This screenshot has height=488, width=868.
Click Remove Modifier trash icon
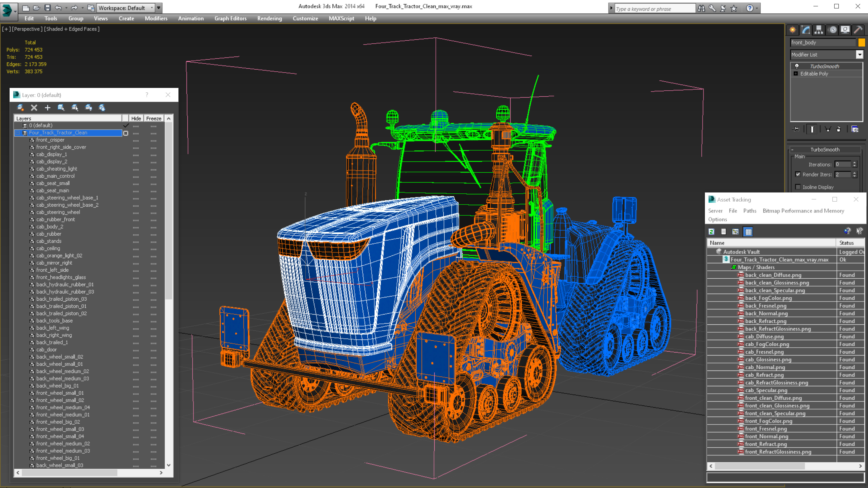(839, 129)
